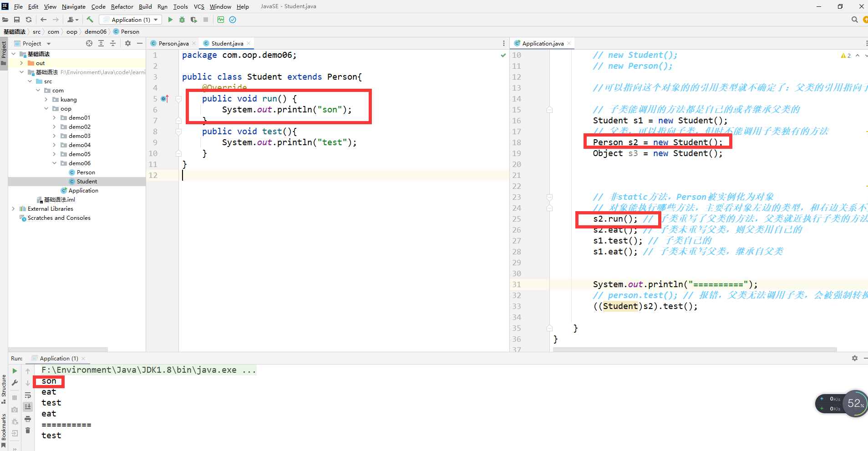
Task: Hide the Project panel with the minus icon
Action: 140,43
